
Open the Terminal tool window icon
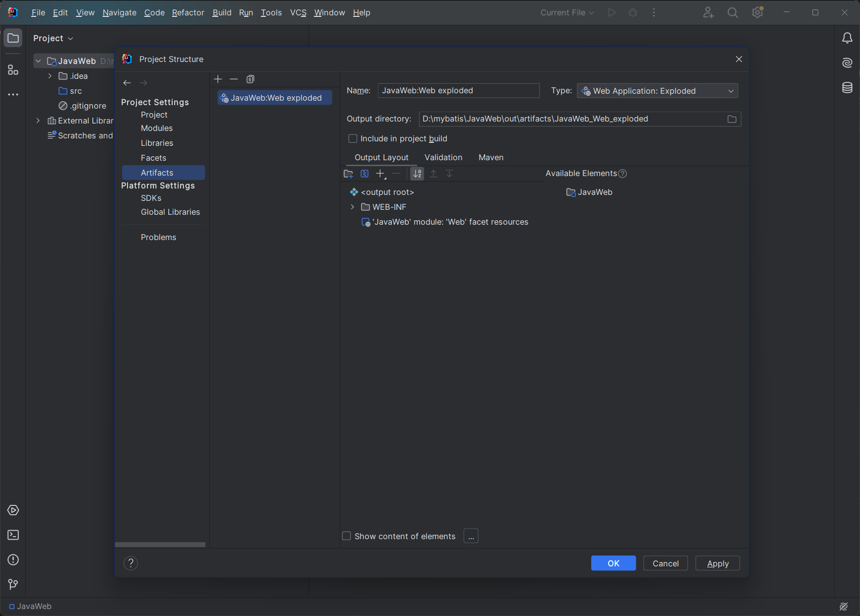point(13,535)
